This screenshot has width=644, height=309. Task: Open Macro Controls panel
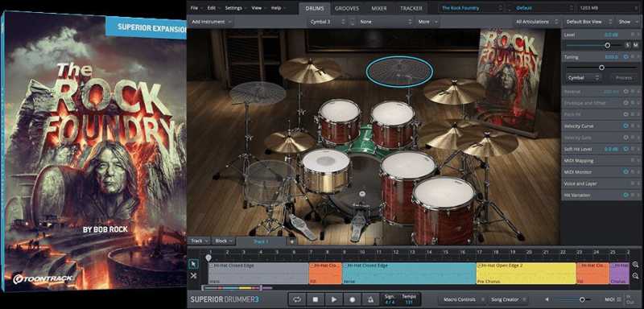(x=461, y=300)
